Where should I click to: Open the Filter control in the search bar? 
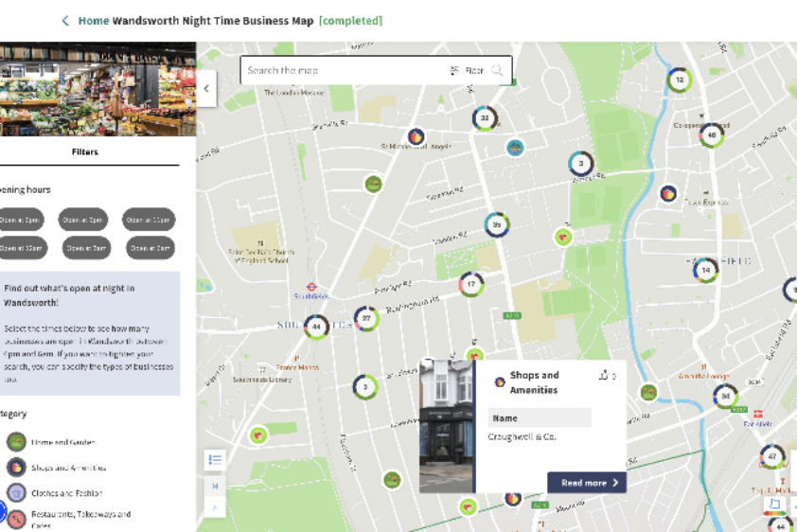(467, 71)
